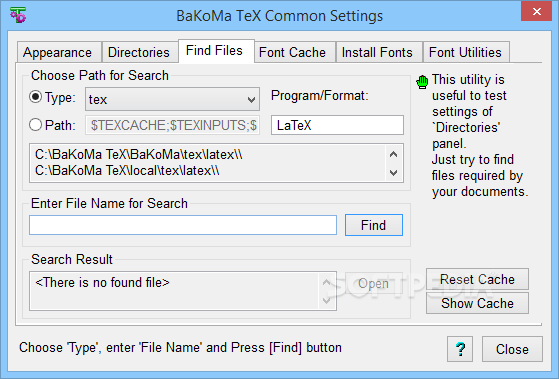Select the Path radio button
The width and height of the screenshot is (559, 379).
pos(35,125)
